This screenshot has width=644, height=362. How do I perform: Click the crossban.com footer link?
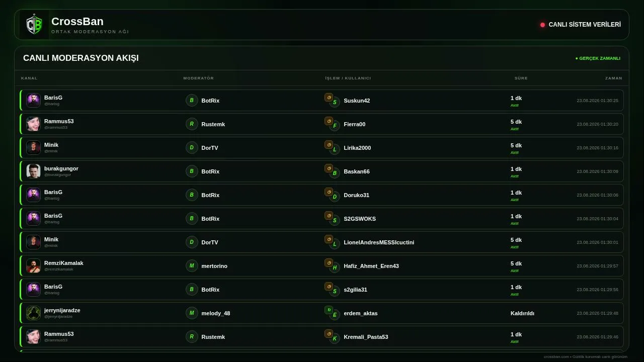coord(556,356)
